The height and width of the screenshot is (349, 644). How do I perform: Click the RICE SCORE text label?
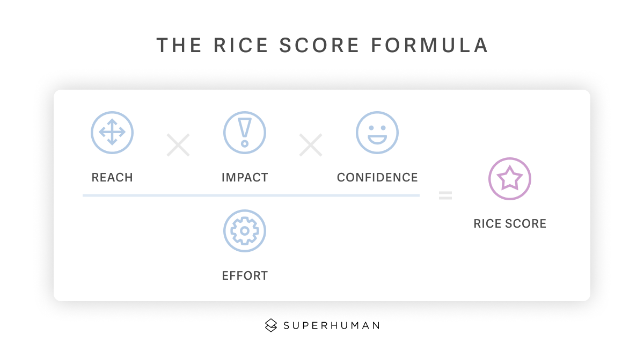[510, 224]
